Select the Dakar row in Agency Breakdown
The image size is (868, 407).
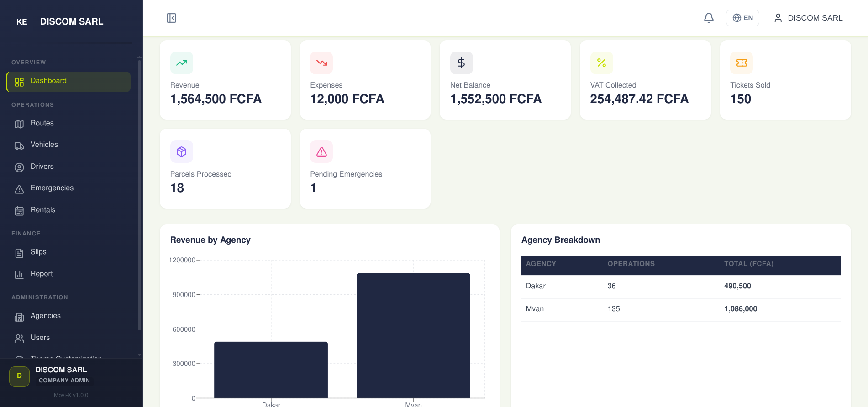(x=681, y=287)
